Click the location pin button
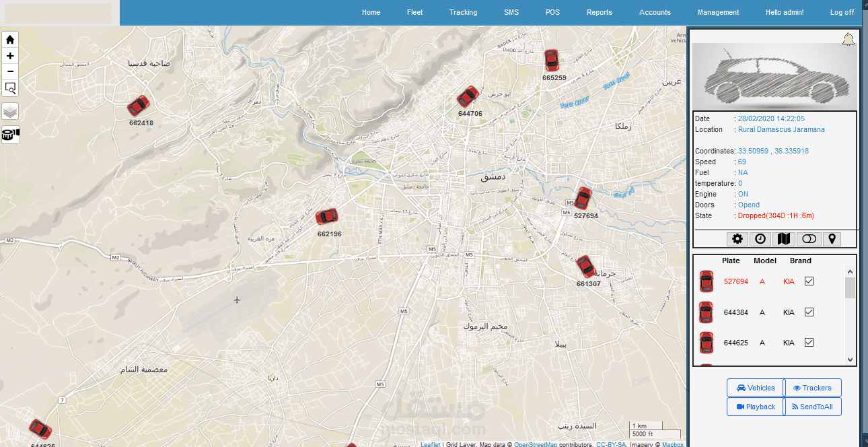The width and height of the screenshot is (868, 447). 832,239
